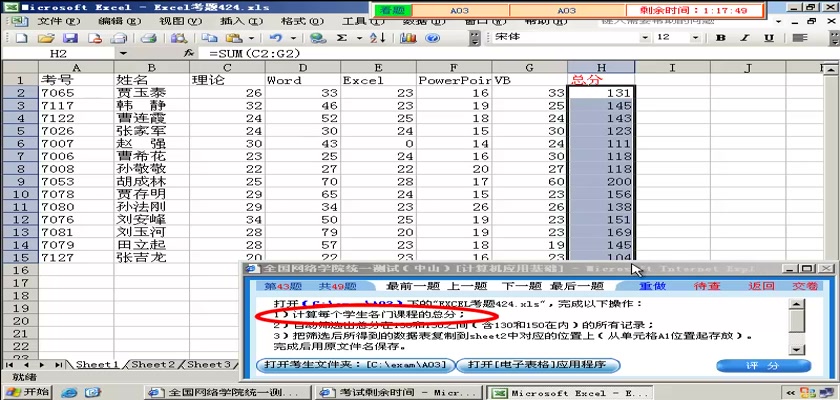Click the New workbook icon

click(x=21, y=38)
